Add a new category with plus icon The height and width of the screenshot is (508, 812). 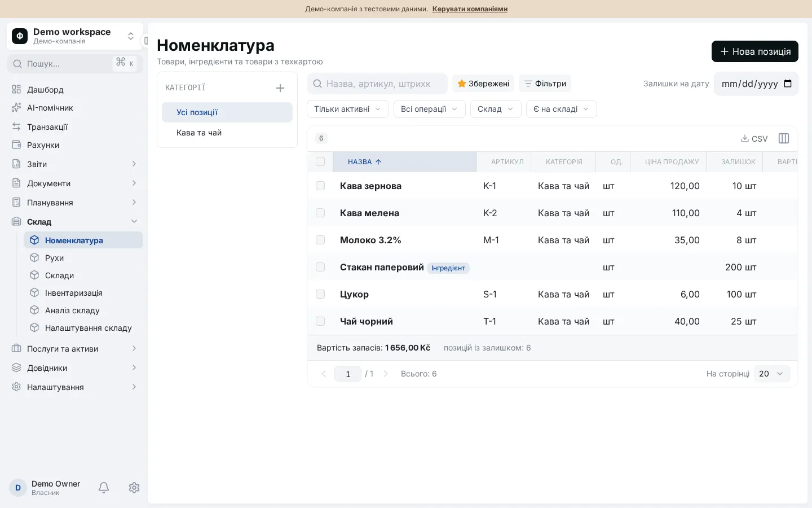(280, 88)
